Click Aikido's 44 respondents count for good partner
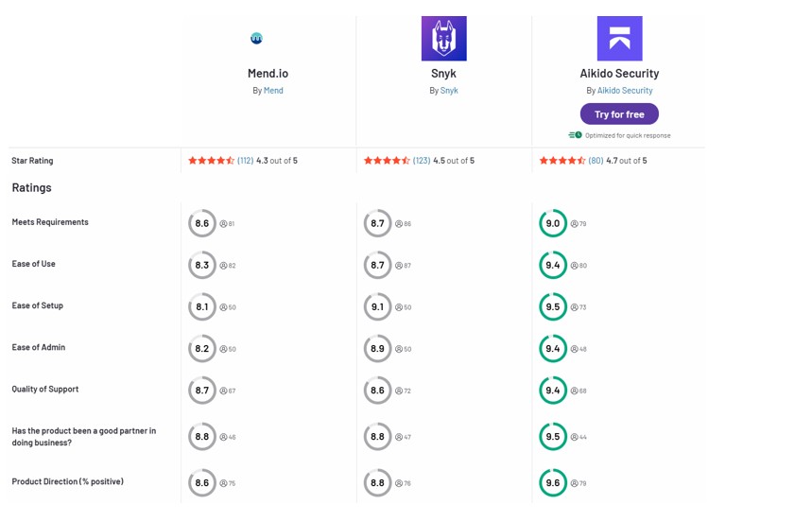This screenshot has height=522, width=812. pyautogui.click(x=579, y=437)
